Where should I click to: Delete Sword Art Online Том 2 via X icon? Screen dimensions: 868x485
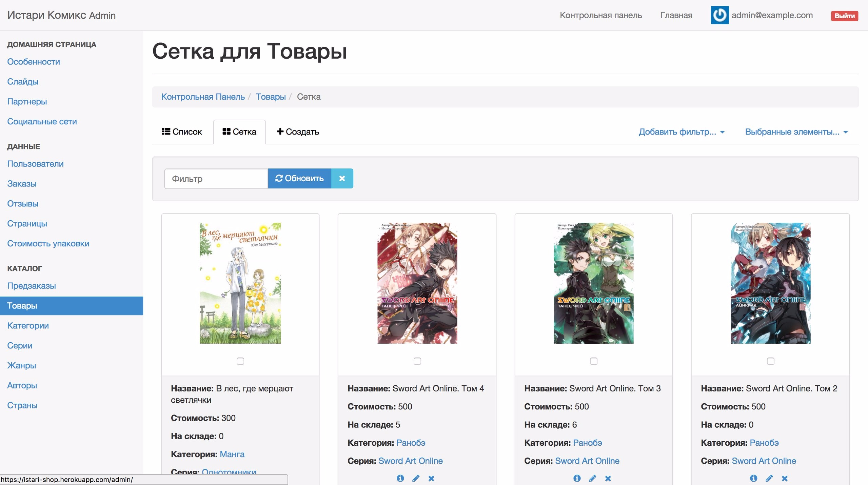coord(785,478)
